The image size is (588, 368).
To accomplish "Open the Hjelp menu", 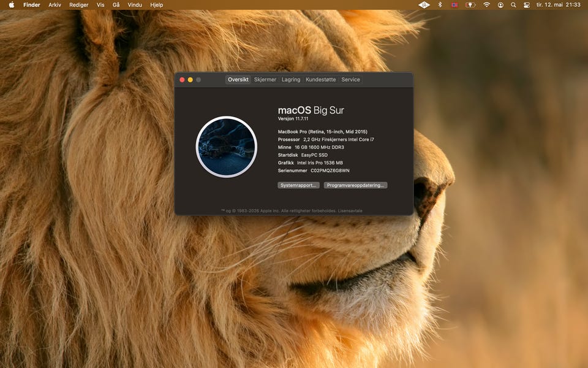I will coord(156,5).
